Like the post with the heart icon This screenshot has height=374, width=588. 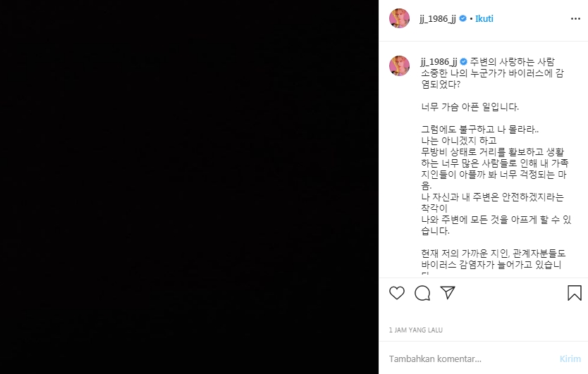pos(397,293)
